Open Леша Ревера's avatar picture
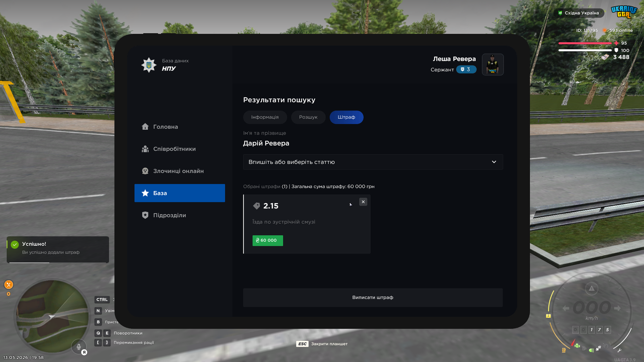The image size is (644, 362). 493,64
